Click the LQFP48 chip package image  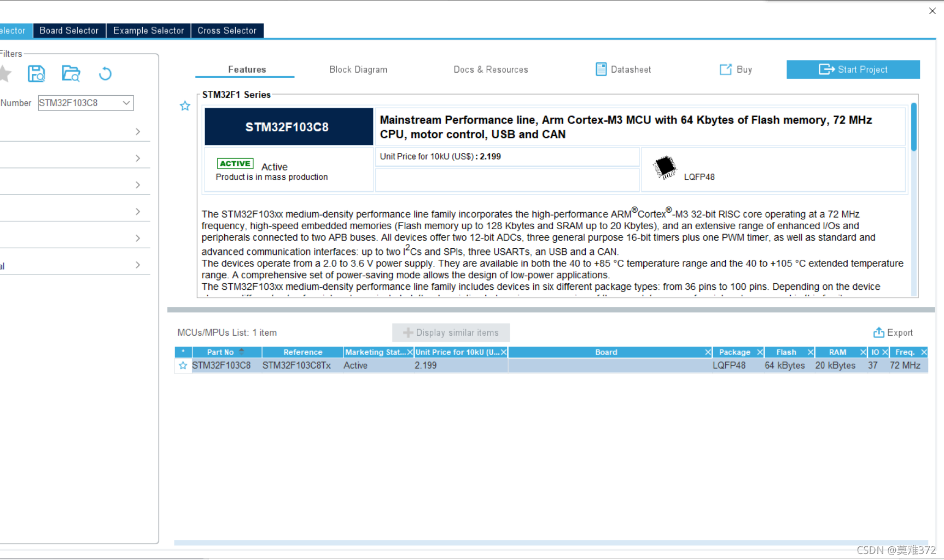coord(665,167)
